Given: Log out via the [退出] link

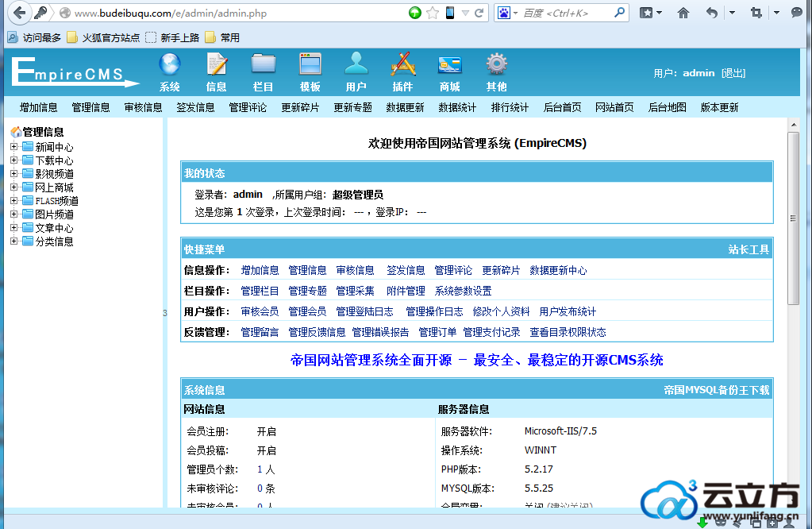Looking at the screenshot, I should [x=733, y=73].
